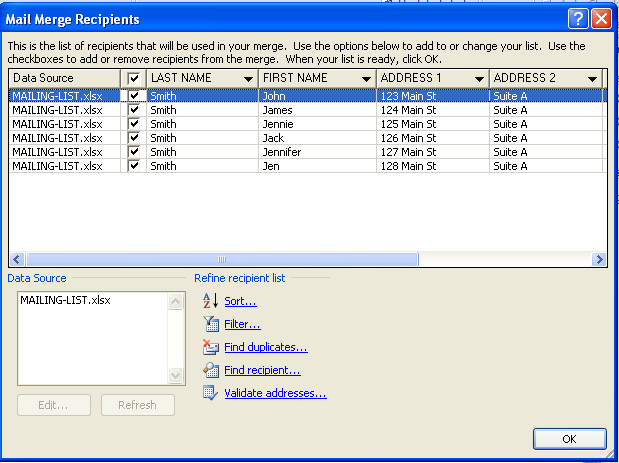The image size is (619, 463).
Task: Click the Find duplicates icon
Action: click(x=210, y=347)
